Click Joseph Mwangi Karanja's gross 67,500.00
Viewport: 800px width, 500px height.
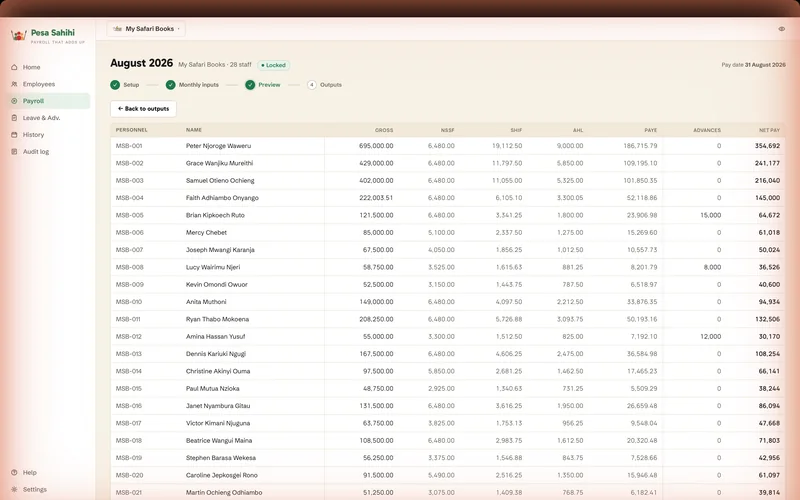pyautogui.click(x=378, y=250)
